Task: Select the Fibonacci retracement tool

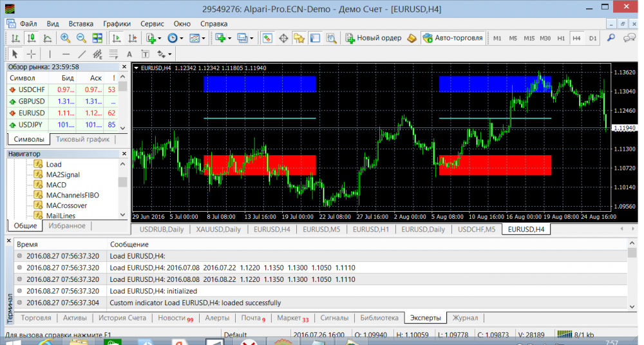Action: 113,54
